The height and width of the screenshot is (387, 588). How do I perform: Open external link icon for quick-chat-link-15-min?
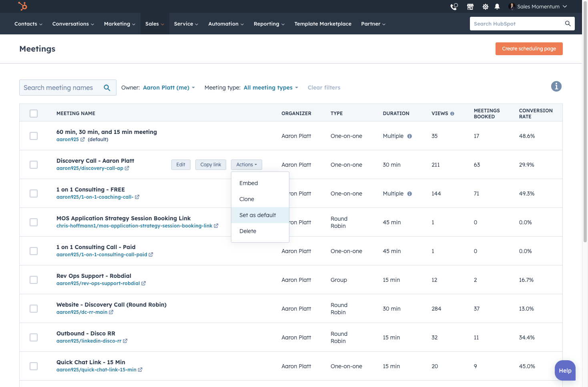tap(140, 370)
